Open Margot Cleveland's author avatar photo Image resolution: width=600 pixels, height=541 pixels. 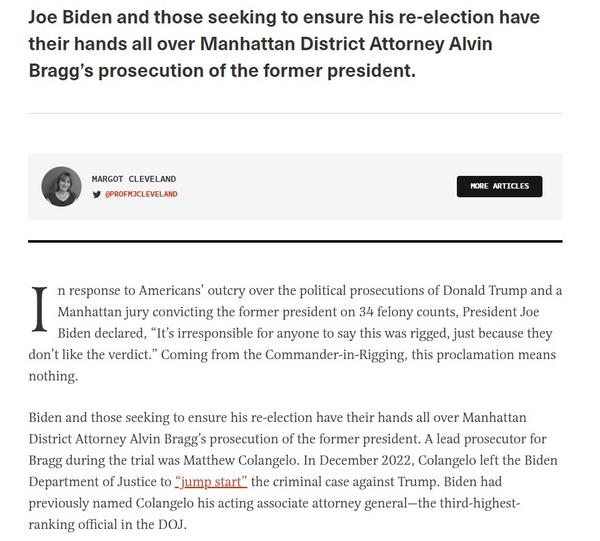tap(61, 186)
